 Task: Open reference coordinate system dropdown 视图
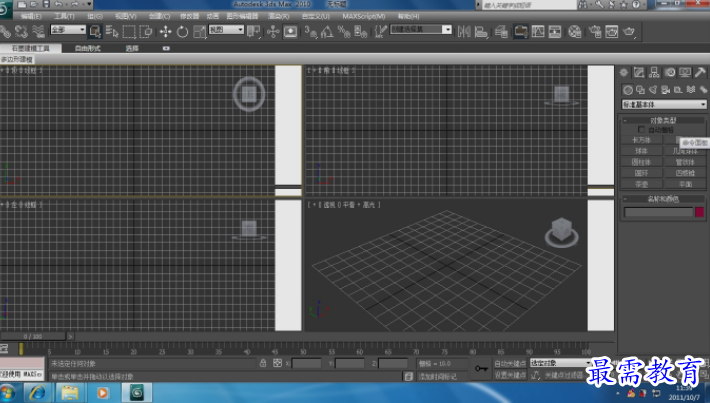point(226,29)
